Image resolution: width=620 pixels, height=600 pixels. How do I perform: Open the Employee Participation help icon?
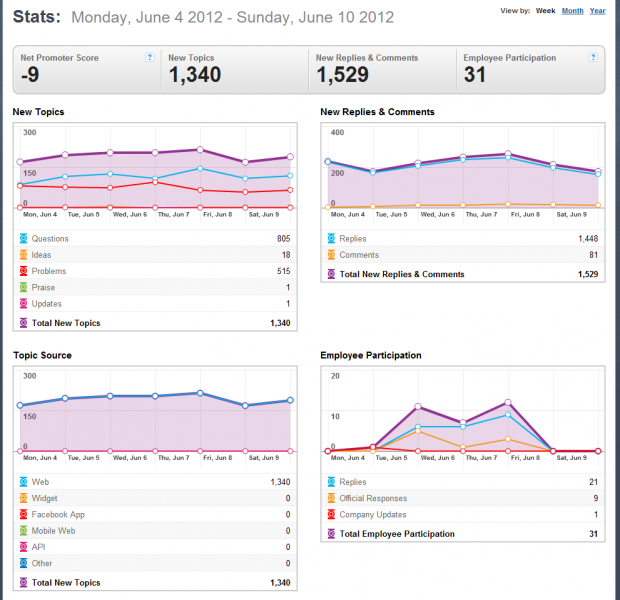point(593,57)
